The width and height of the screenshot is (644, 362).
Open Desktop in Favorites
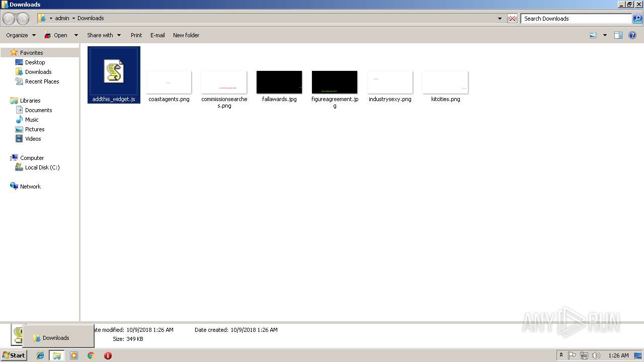click(35, 62)
